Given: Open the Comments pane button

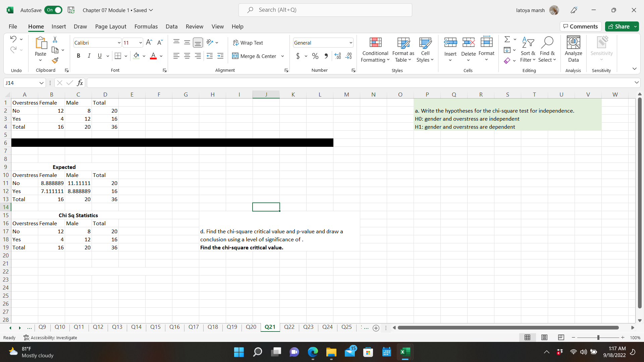Looking at the screenshot, I should (x=581, y=26).
